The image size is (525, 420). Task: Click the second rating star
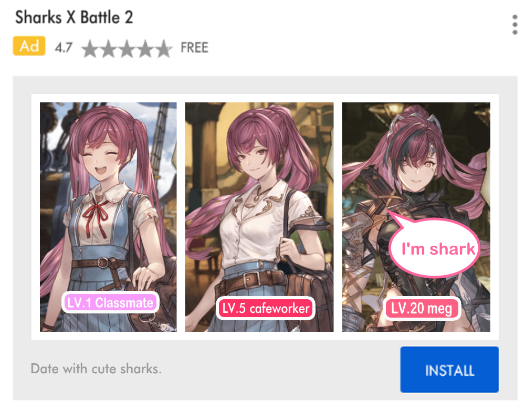click(109, 49)
